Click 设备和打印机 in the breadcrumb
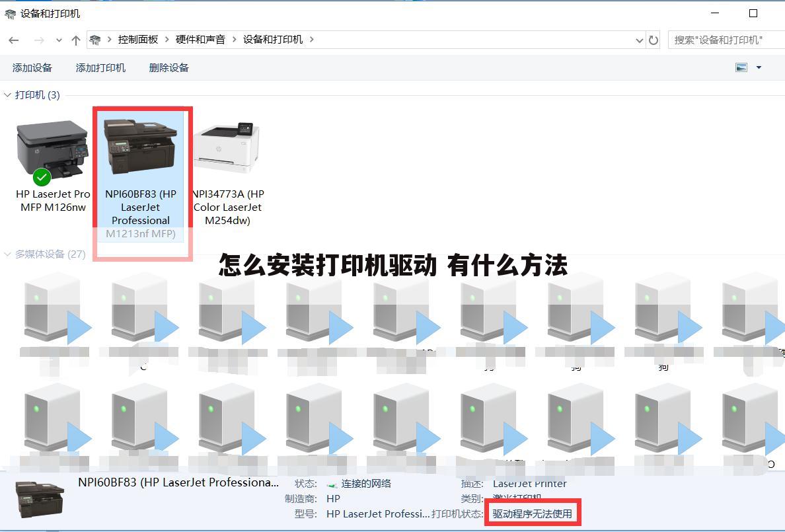The image size is (785, 532). pos(273,39)
